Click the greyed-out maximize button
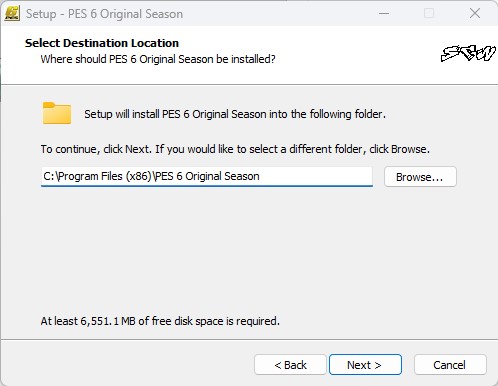The width and height of the screenshot is (498, 386). click(x=429, y=14)
